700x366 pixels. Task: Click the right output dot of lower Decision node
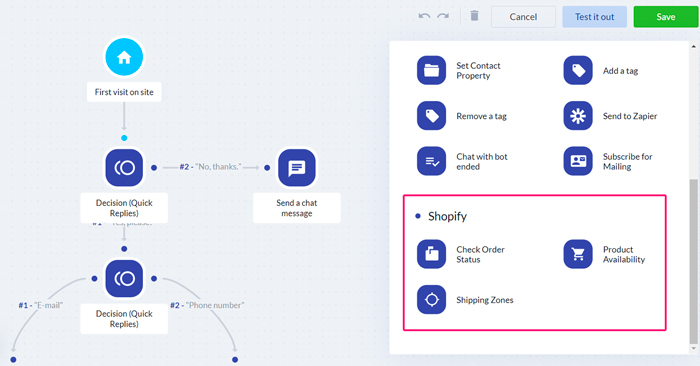click(154, 279)
